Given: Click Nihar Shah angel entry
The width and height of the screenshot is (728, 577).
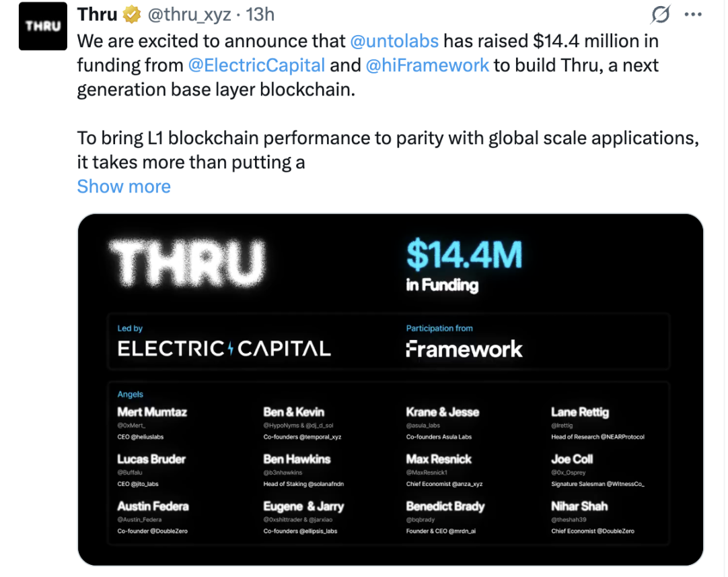Looking at the screenshot, I should tap(579, 506).
